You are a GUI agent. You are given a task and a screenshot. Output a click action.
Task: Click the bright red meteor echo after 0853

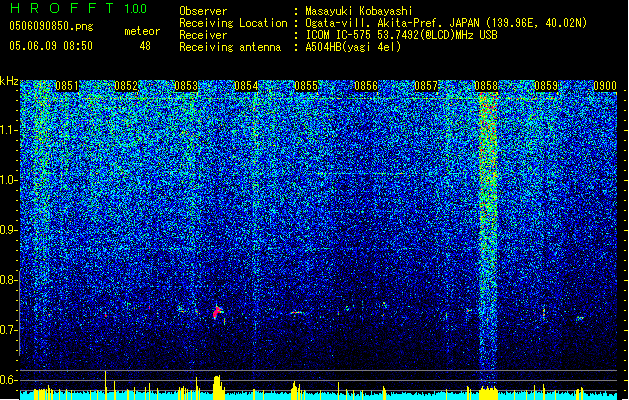tap(217, 311)
